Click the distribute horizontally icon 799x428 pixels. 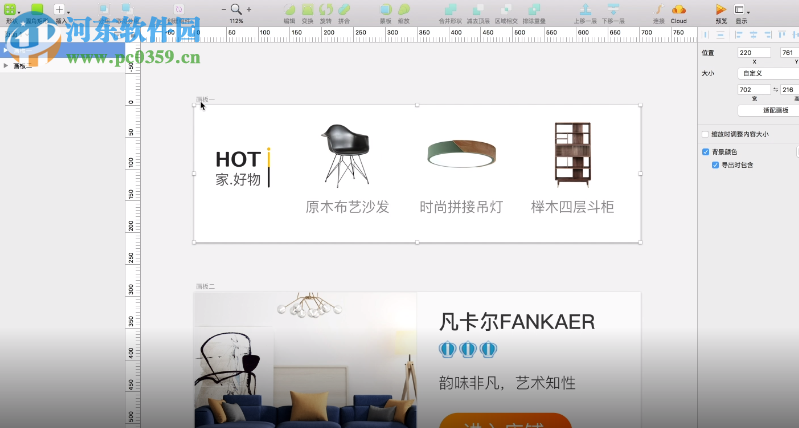706,35
